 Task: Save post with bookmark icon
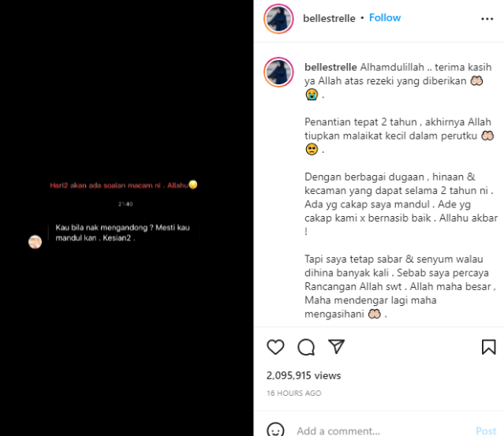point(488,347)
